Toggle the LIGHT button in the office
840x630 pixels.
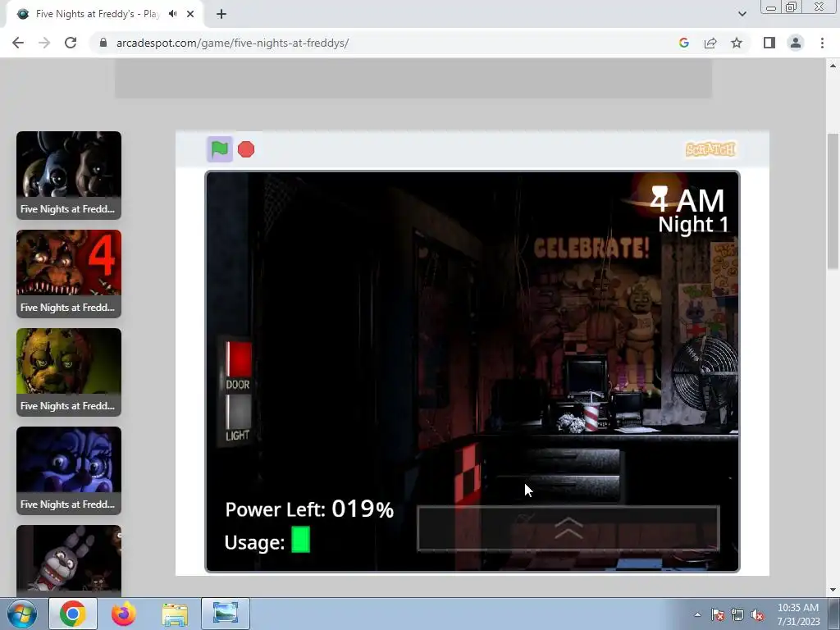(238, 412)
